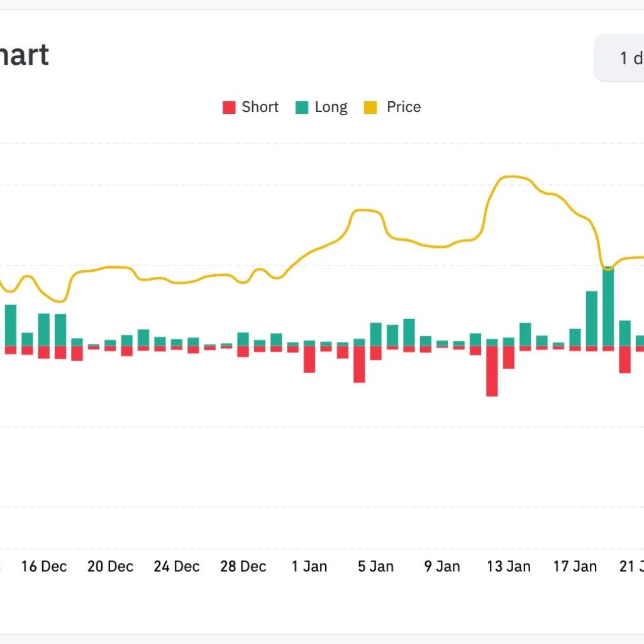Click the Short legend color square
Screen dimensions: 644x644
[228, 107]
